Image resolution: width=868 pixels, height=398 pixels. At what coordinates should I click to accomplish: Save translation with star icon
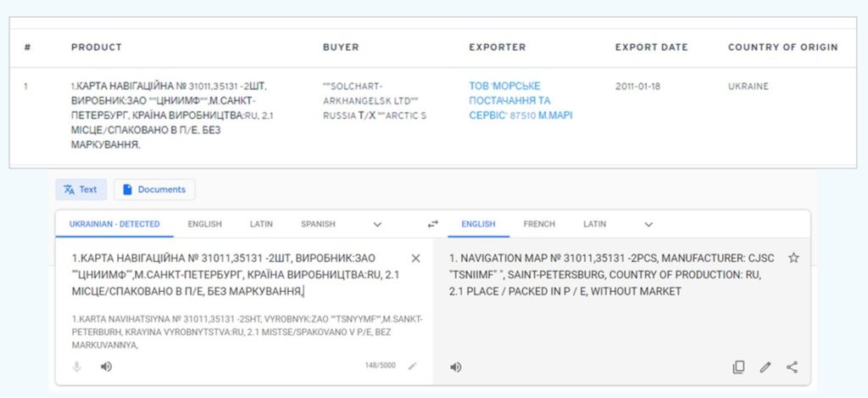793,258
